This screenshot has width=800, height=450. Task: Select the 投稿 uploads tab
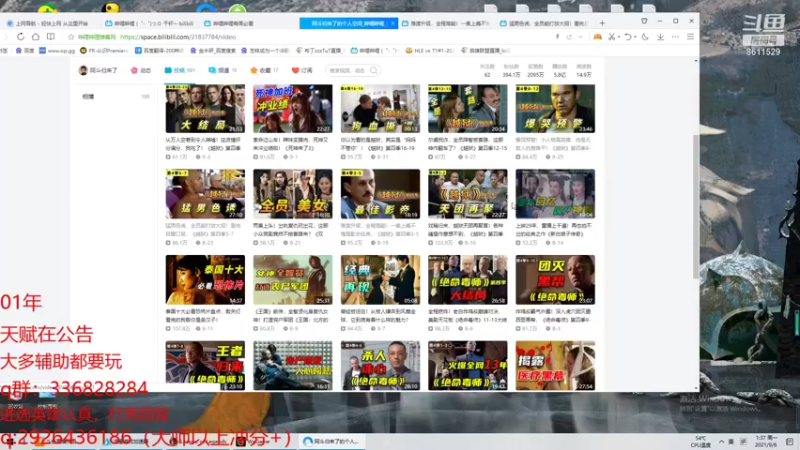180,70
